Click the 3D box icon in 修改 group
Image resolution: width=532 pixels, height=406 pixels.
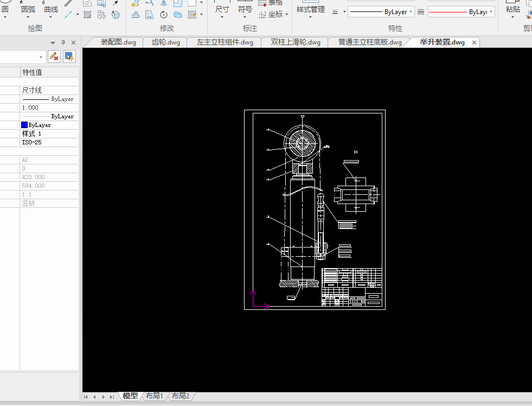(177, 15)
